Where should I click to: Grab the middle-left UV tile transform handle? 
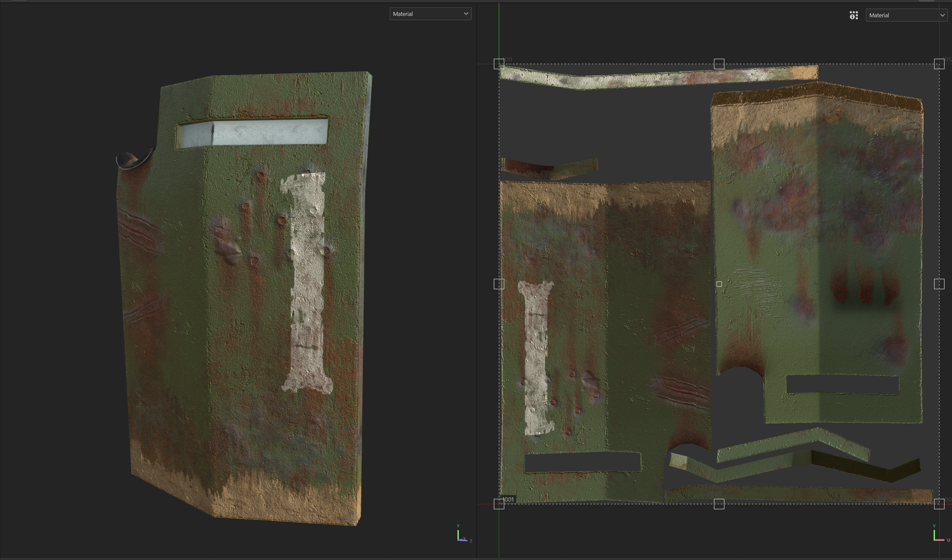tap(499, 284)
